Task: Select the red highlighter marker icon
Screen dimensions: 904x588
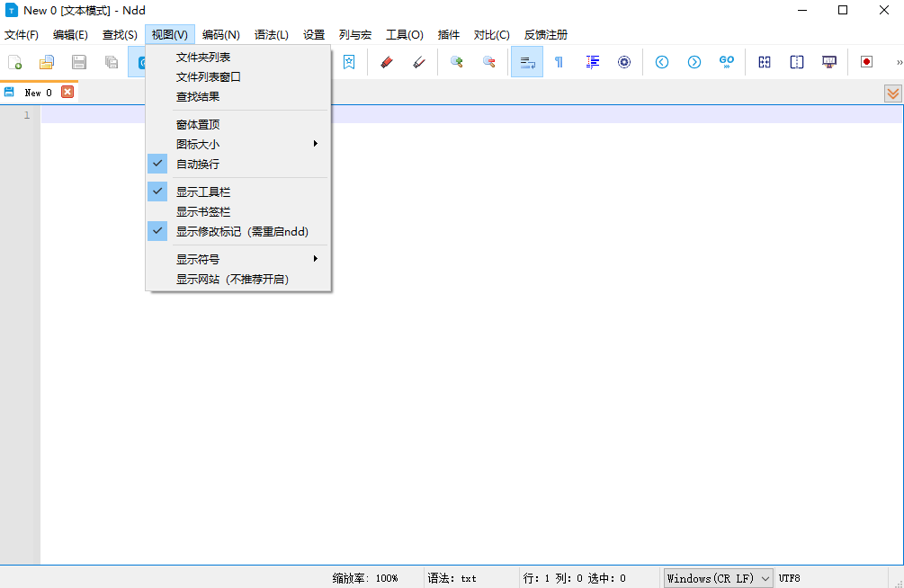Action: coord(387,62)
